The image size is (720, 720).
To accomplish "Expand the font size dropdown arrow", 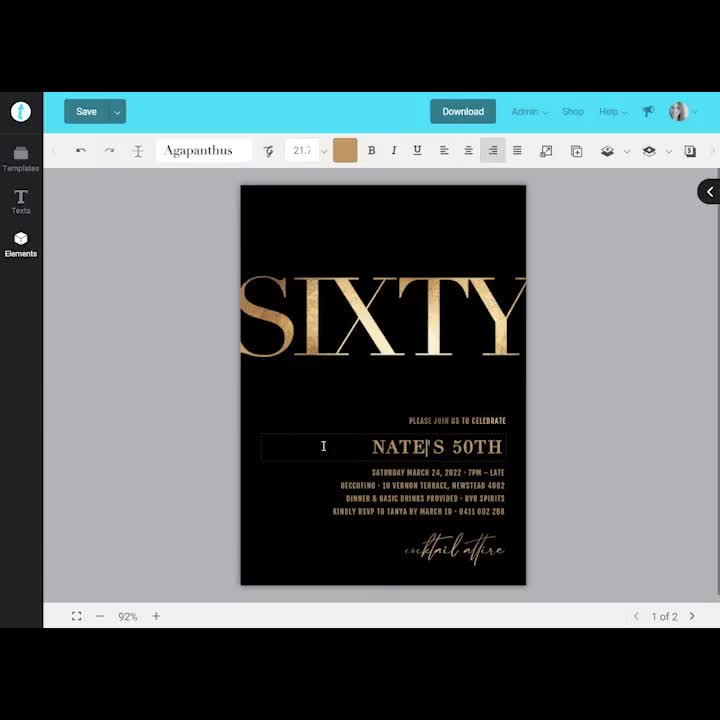I will point(324,152).
